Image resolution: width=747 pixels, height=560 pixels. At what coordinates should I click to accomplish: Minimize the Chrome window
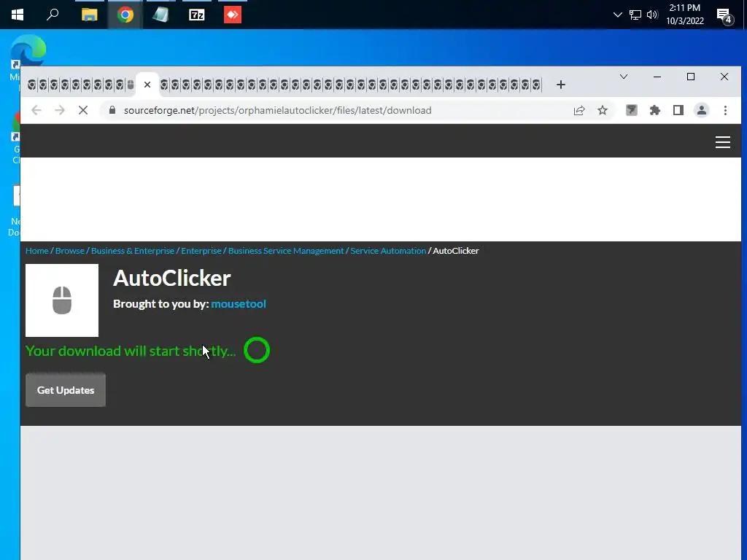[x=657, y=77]
